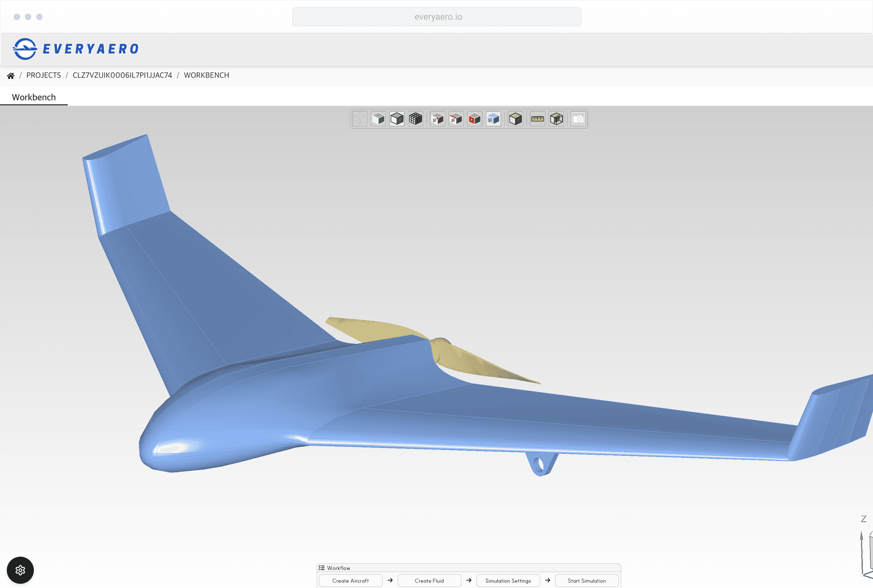Activate body selection mode blue cube

493,119
